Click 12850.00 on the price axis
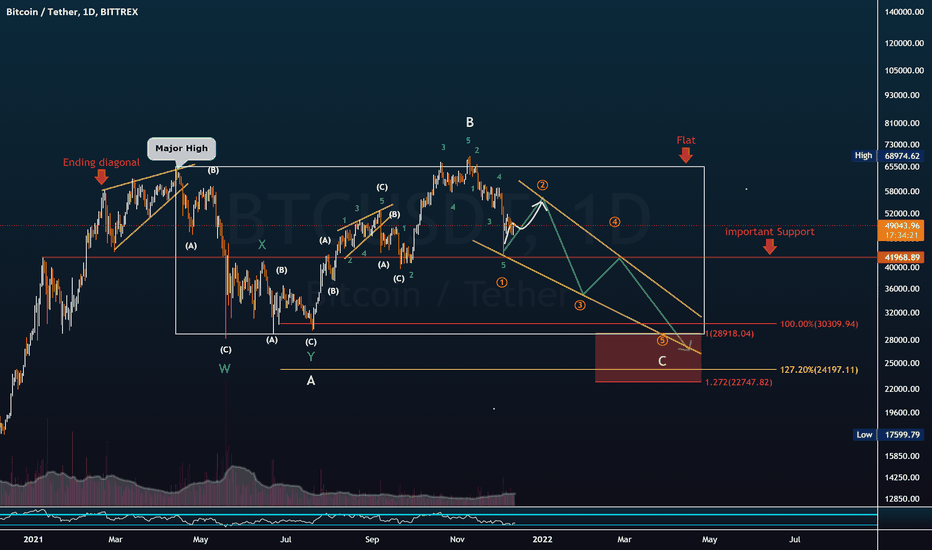 [902, 499]
